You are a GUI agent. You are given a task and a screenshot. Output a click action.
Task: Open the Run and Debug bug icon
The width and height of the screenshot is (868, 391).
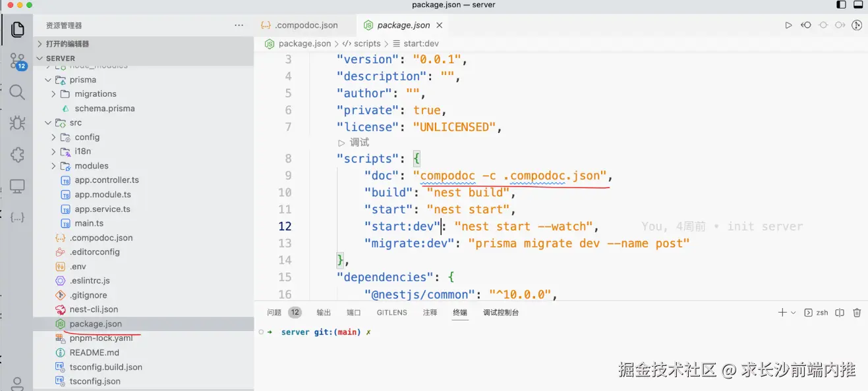(17, 123)
